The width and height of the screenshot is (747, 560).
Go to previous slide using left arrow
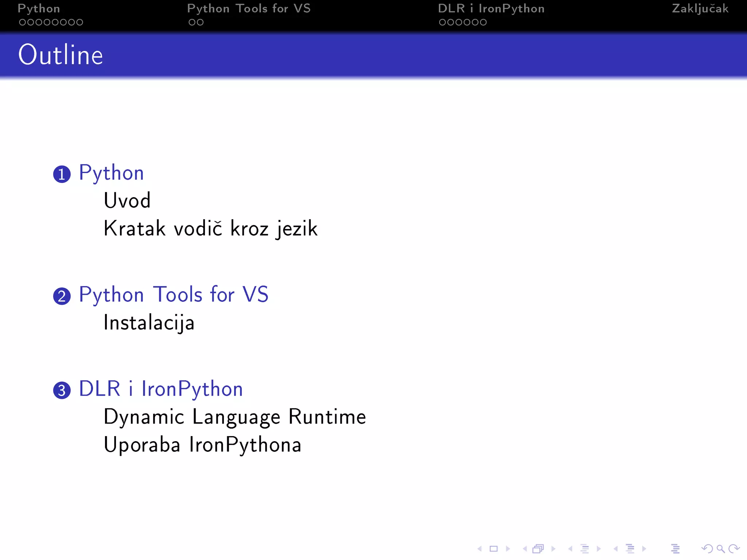(x=480, y=548)
